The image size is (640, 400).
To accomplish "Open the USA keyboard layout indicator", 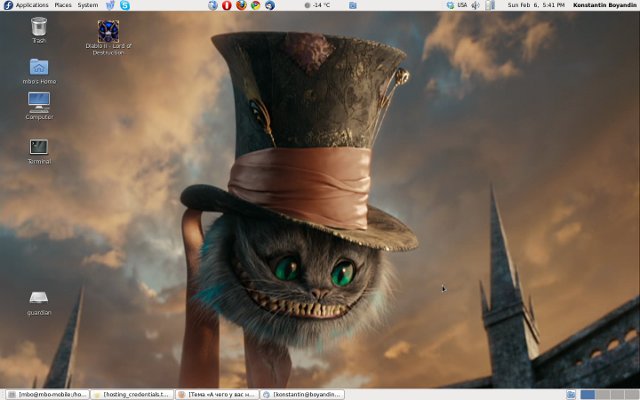I will pyautogui.click(x=461, y=5).
